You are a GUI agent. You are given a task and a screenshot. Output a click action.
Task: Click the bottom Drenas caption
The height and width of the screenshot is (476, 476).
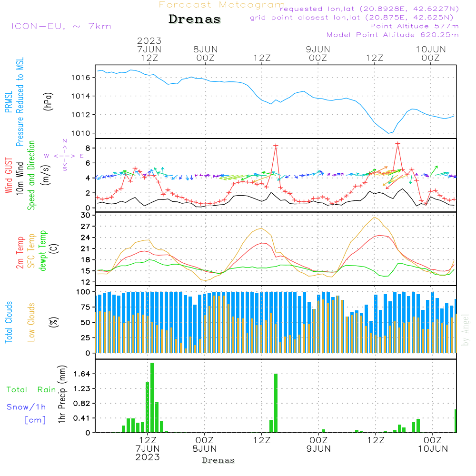[x=218, y=460]
